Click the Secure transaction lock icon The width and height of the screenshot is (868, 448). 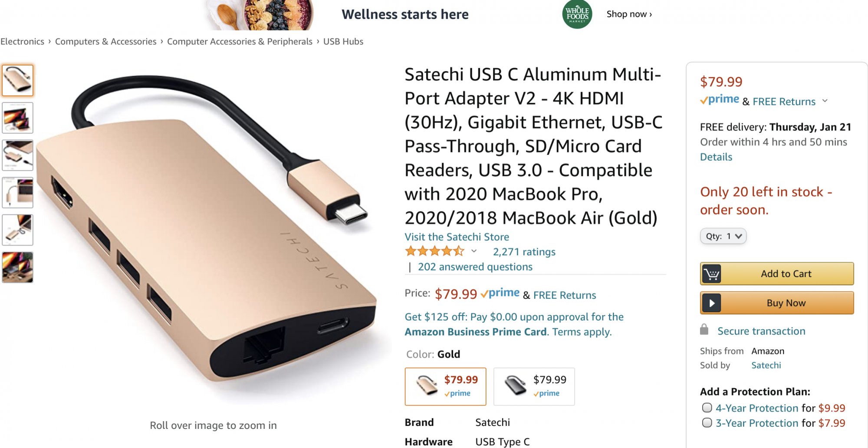[x=704, y=330]
